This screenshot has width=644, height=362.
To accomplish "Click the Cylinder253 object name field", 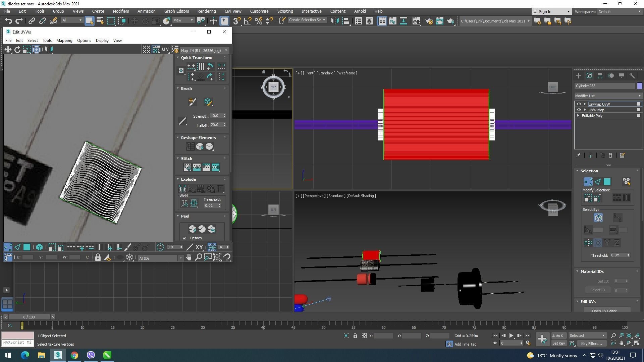I will click(605, 86).
